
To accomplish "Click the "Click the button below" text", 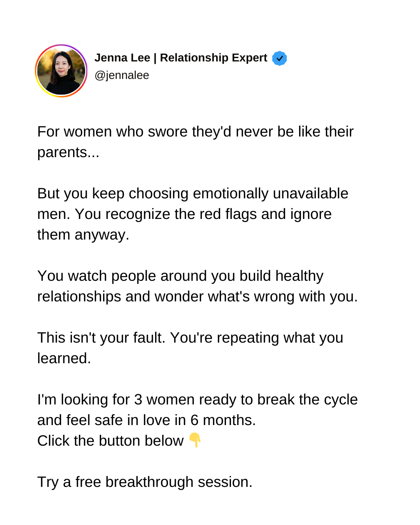I will (x=110, y=441).
